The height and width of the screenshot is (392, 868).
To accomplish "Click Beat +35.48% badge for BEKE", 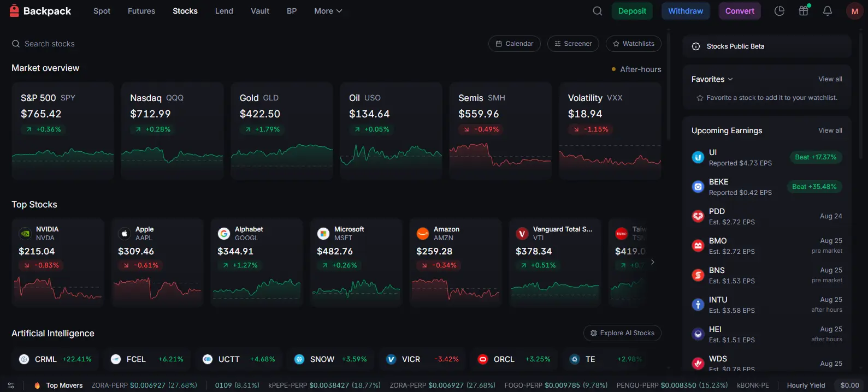I will pyautogui.click(x=814, y=187).
